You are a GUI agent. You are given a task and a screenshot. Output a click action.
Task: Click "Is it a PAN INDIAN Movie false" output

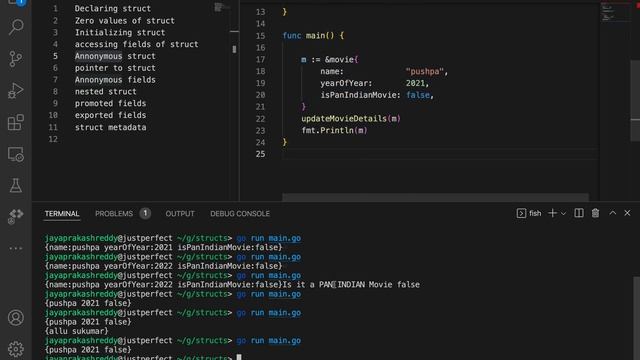(351, 284)
